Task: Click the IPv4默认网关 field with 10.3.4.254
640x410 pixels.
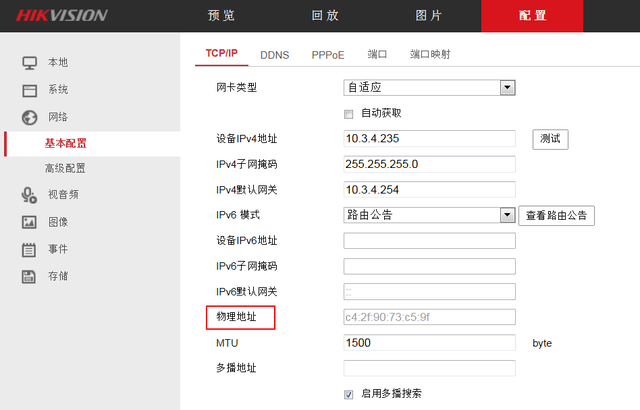Action: (429, 190)
